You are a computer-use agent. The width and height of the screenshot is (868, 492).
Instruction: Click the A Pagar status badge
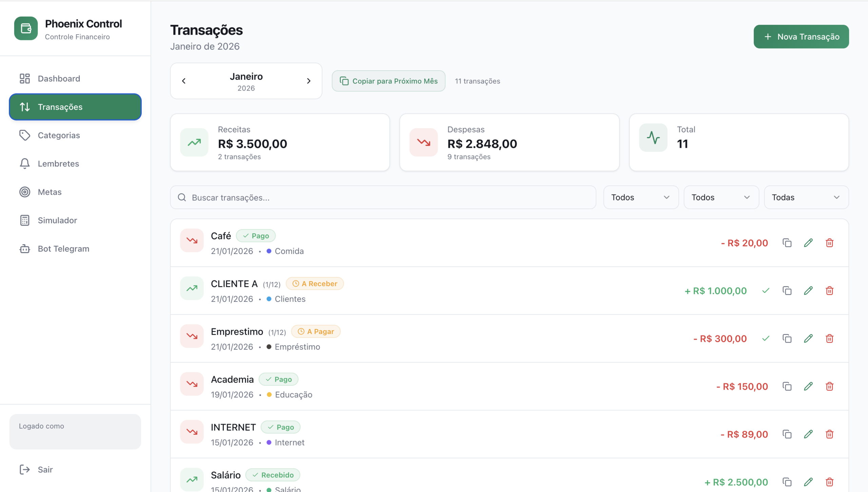[316, 332]
